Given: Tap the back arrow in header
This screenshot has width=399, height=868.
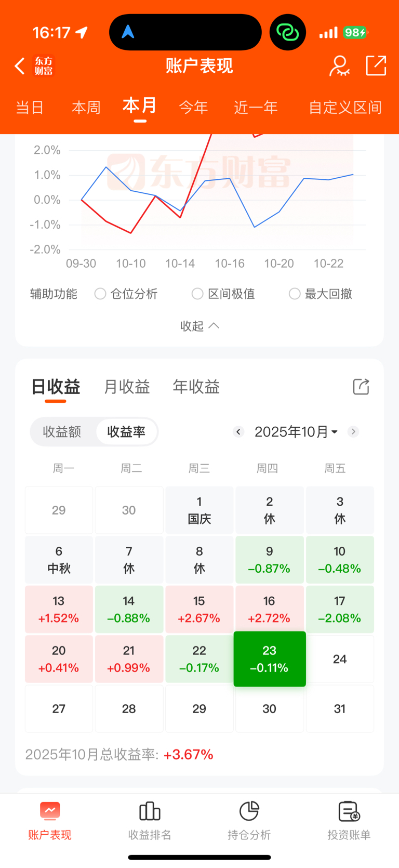Looking at the screenshot, I should click(20, 66).
